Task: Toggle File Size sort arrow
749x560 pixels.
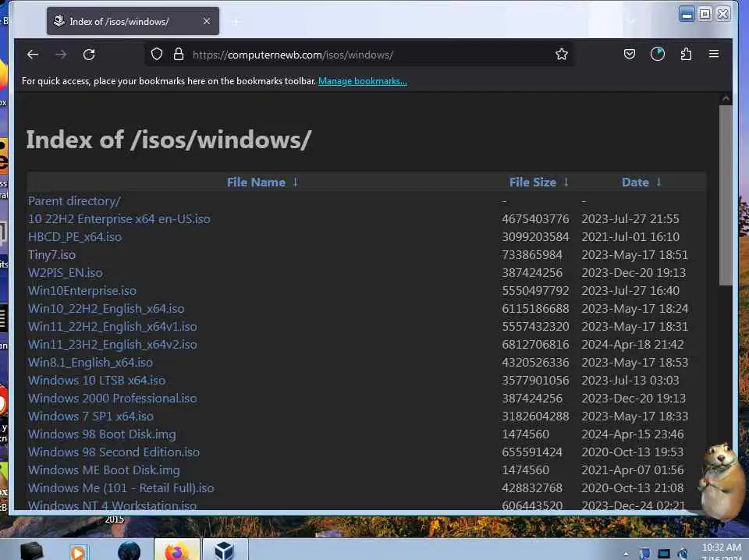Action: click(x=566, y=182)
